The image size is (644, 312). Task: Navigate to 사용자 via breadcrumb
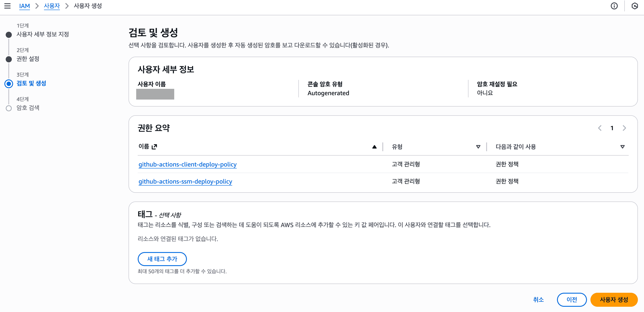pyautogui.click(x=52, y=6)
